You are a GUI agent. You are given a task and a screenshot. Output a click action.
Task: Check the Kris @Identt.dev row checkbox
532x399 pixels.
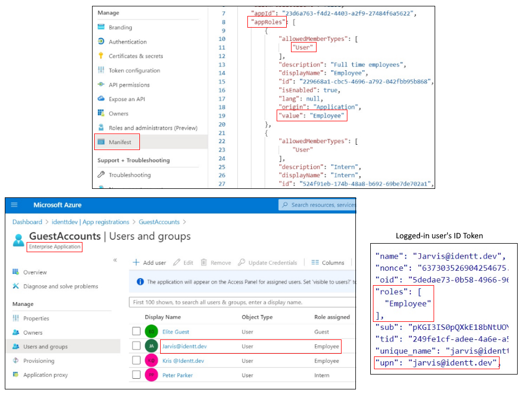point(136,360)
